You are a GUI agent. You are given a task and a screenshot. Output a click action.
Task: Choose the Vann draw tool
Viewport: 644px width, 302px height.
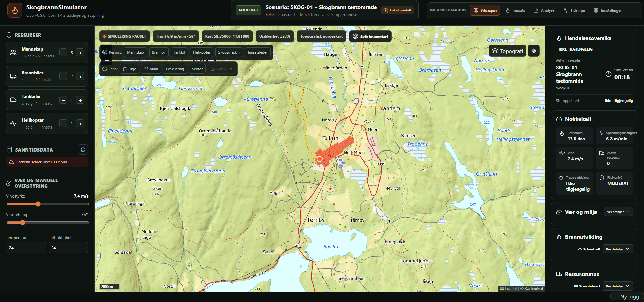tap(151, 69)
